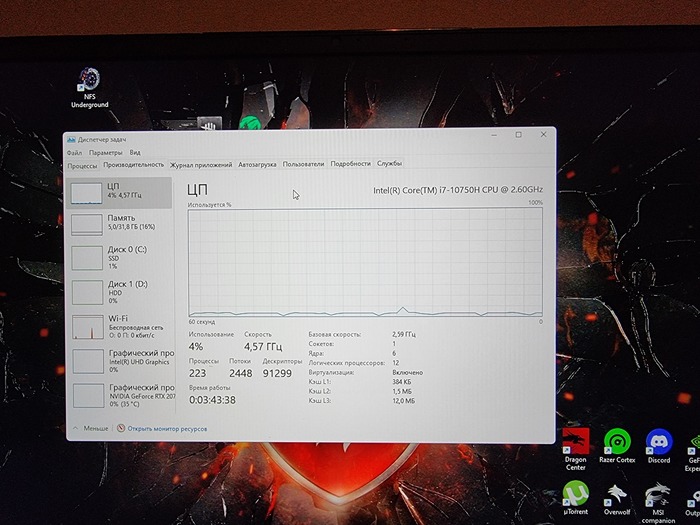Image resolution: width=700 pixels, height=525 pixels.
Task: Launch Dragon Center from the desktop
Action: coord(575,449)
